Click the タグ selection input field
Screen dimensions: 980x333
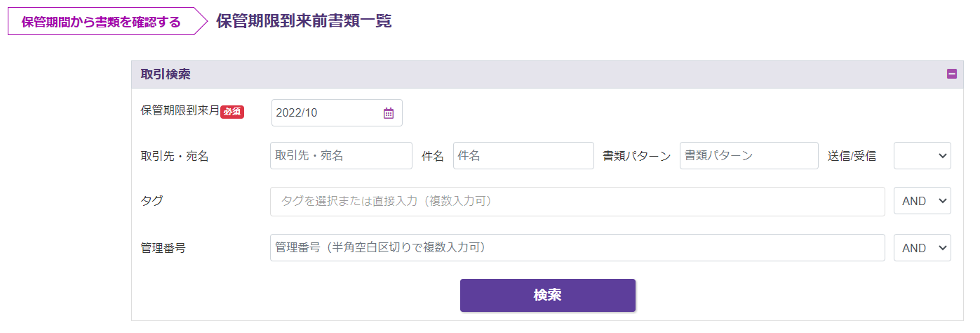tap(577, 202)
